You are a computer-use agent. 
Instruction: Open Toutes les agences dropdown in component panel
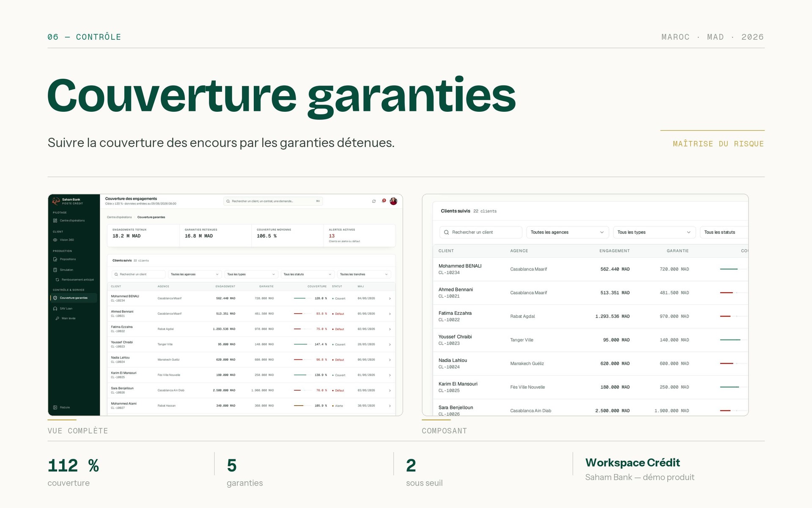tap(568, 232)
